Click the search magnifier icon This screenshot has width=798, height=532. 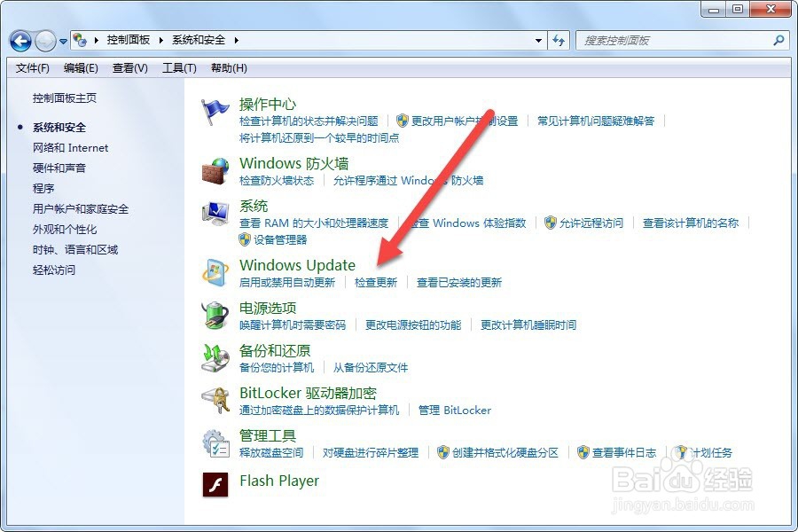click(x=778, y=40)
